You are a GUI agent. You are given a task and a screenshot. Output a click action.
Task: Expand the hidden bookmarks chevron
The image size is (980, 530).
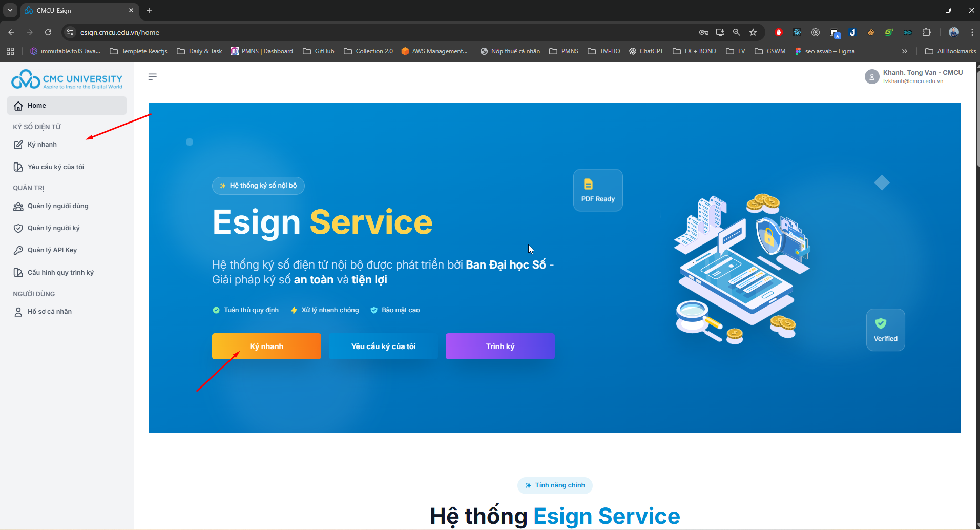[905, 51]
